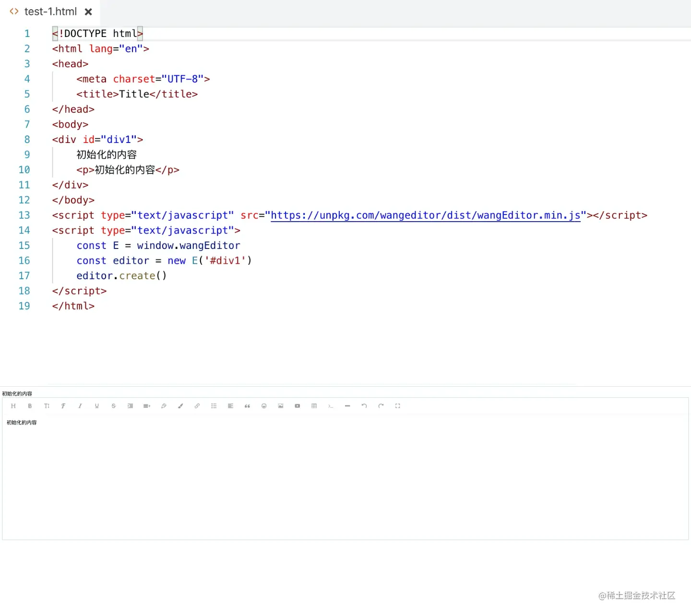The image size is (691, 616).
Task: Click the undo arrow icon
Action: [x=364, y=406]
